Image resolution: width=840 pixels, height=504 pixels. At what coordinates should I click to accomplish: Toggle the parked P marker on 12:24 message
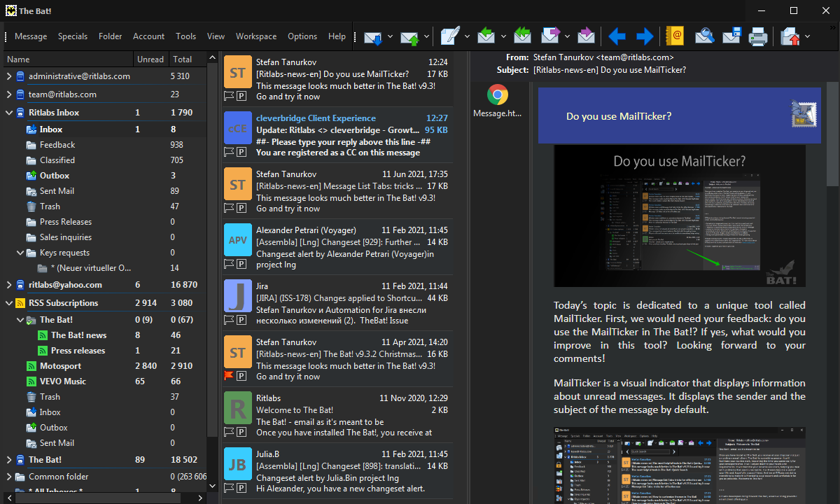click(241, 95)
